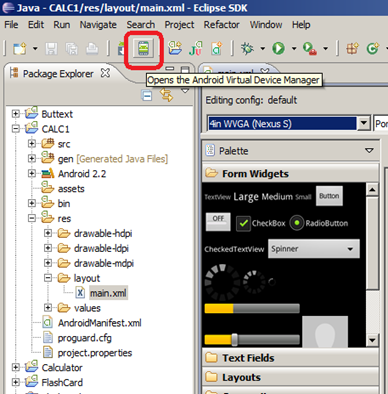Expand the Buttext project
This screenshot has width=388, height=394.
[x=15, y=114]
